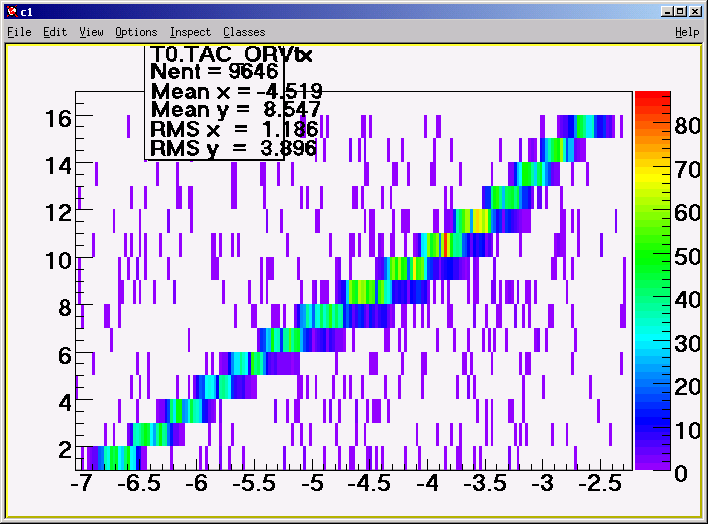This screenshot has width=708, height=524.
Task: Close the c1 canvas window
Action: tap(695, 11)
